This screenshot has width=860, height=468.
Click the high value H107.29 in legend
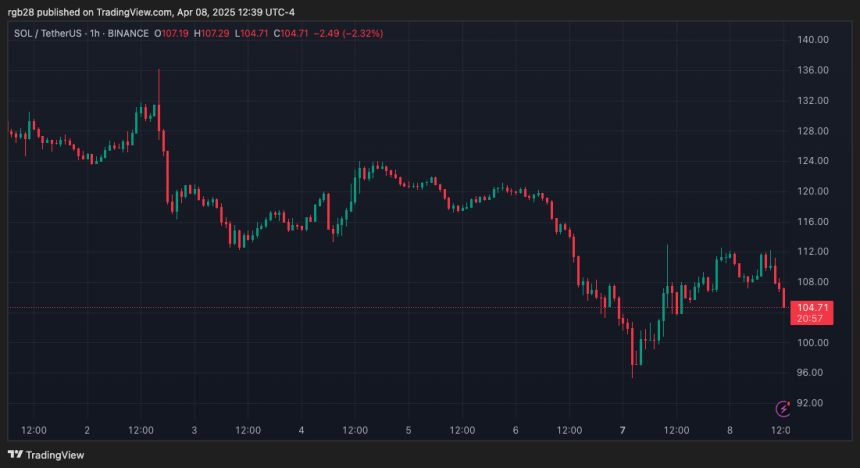coord(217,33)
